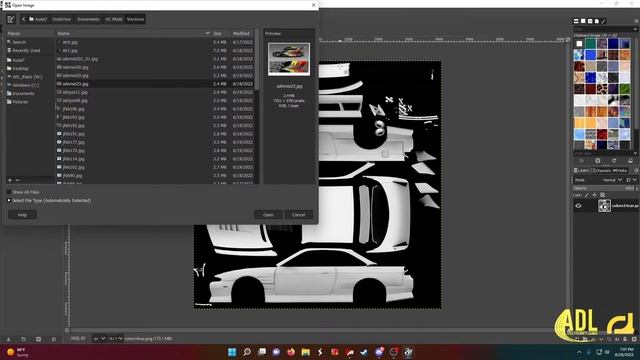Select the solid green pattern swatch
The image size is (640, 360).
pos(591,43)
